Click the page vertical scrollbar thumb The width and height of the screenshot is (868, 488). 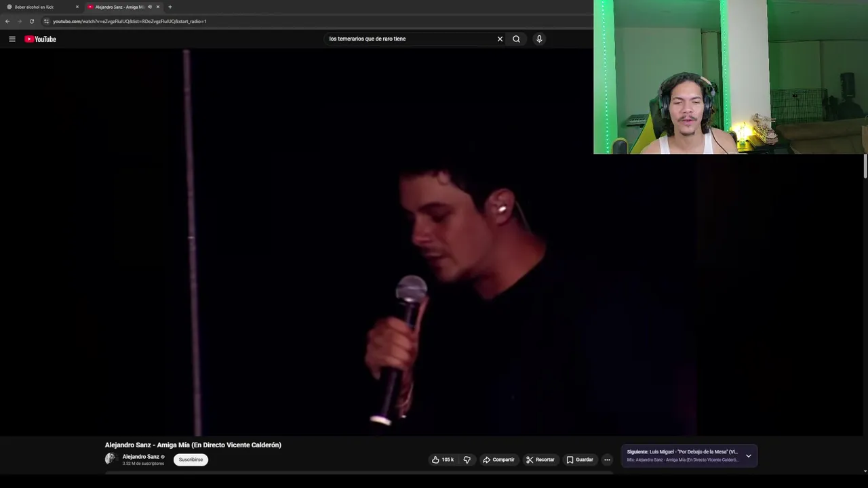coord(865,167)
